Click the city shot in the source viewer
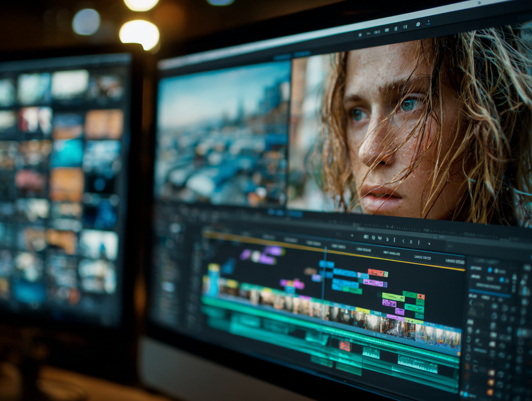The height and width of the screenshot is (401, 532). 222,138
